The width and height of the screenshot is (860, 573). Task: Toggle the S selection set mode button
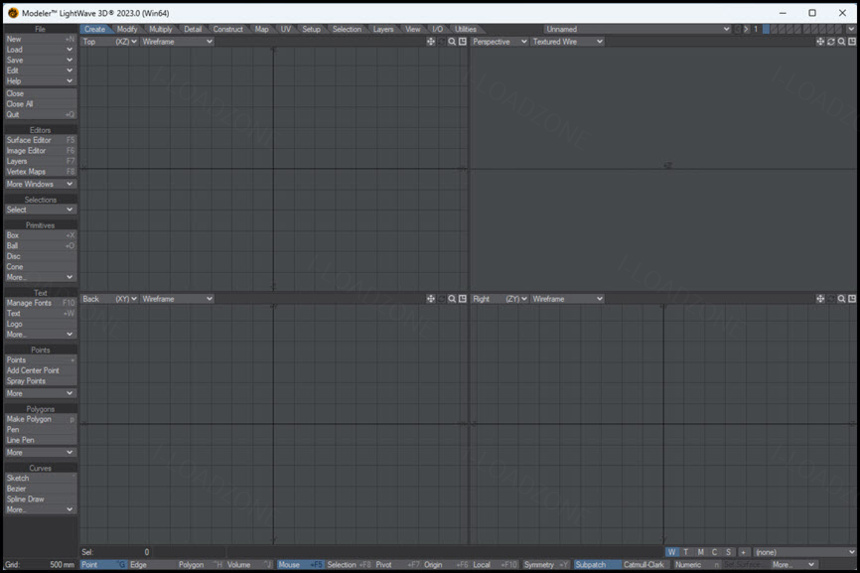click(x=728, y=552)
